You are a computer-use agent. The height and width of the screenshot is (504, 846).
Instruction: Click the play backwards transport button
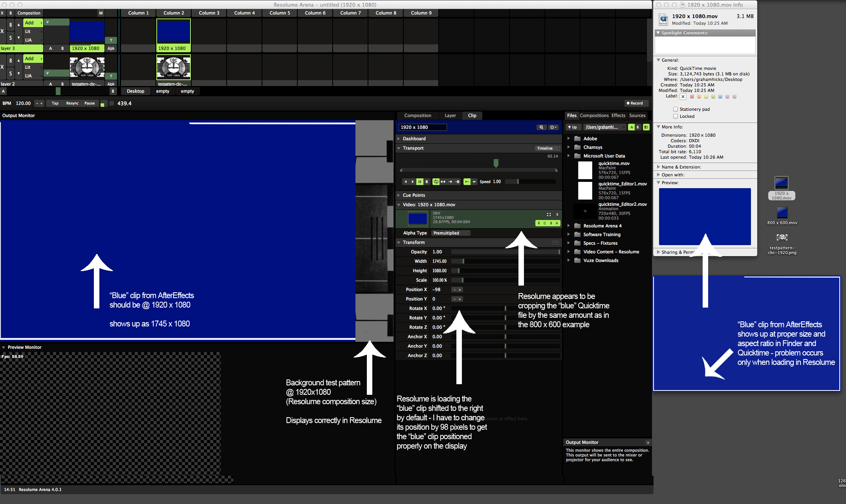click(x=406, y=181)
